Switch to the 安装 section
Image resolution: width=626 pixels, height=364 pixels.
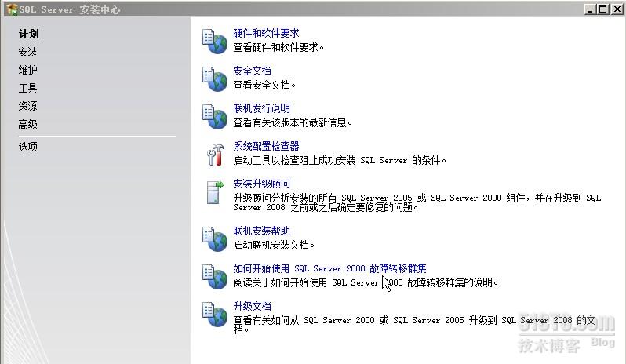[x=27, y=52]
